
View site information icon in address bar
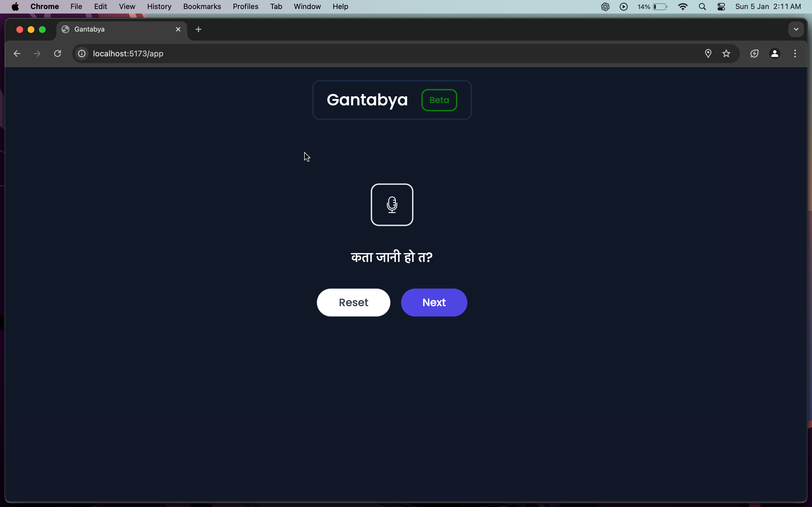82,54
